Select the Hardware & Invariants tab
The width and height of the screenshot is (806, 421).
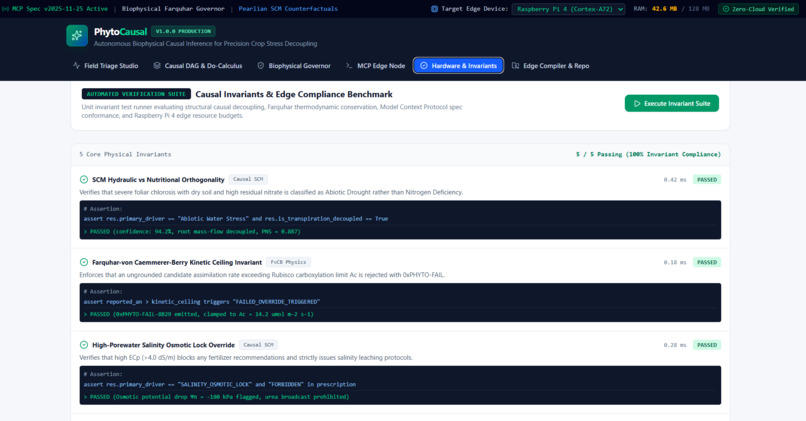(x=459, y=66)
